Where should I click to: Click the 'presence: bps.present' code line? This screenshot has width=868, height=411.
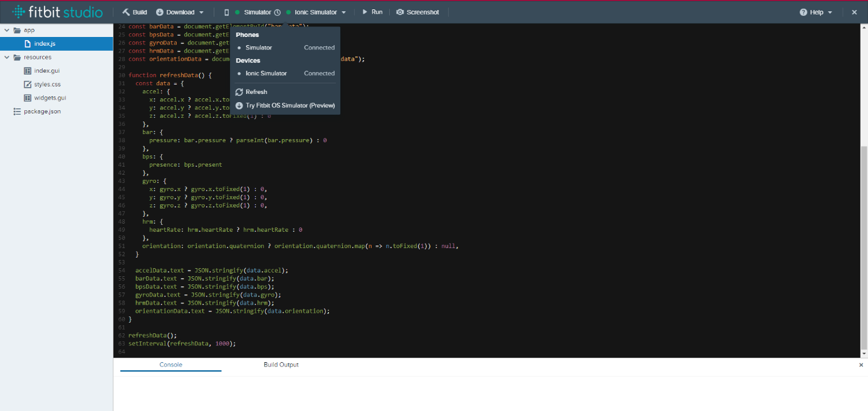point(186,165)
